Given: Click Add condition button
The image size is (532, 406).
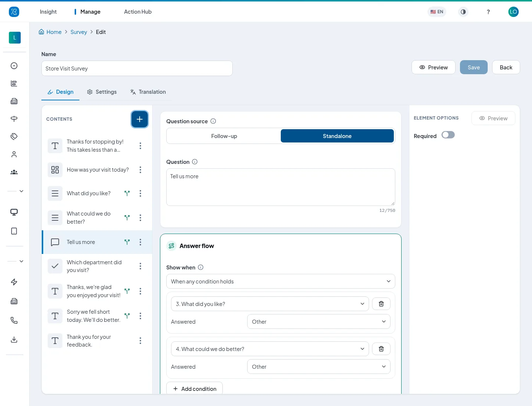Looking at the screenshot, I should pyautogui.click(x=195, y=388).
